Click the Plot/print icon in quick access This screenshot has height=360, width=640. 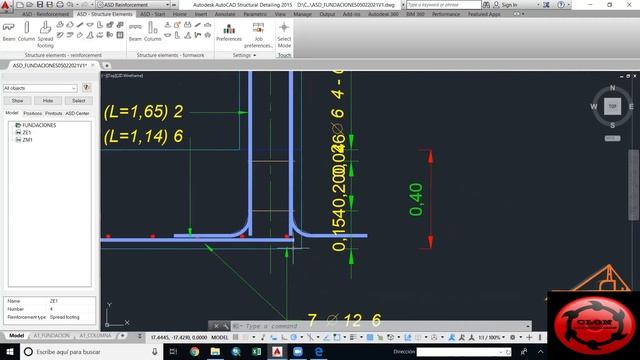[60, 5]
